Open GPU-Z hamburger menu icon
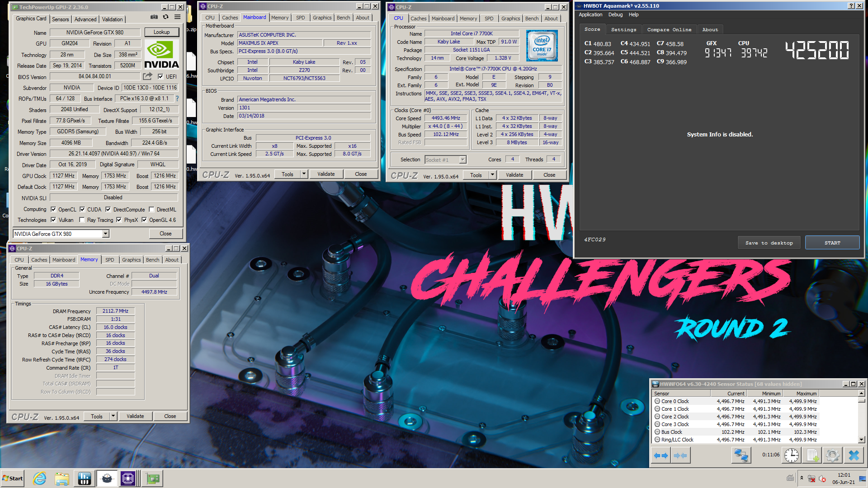The image size is (868, 488). point(178,17)
